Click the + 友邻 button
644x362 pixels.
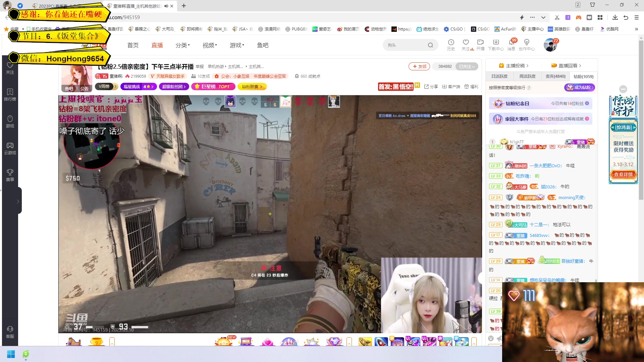click(419, 66)
